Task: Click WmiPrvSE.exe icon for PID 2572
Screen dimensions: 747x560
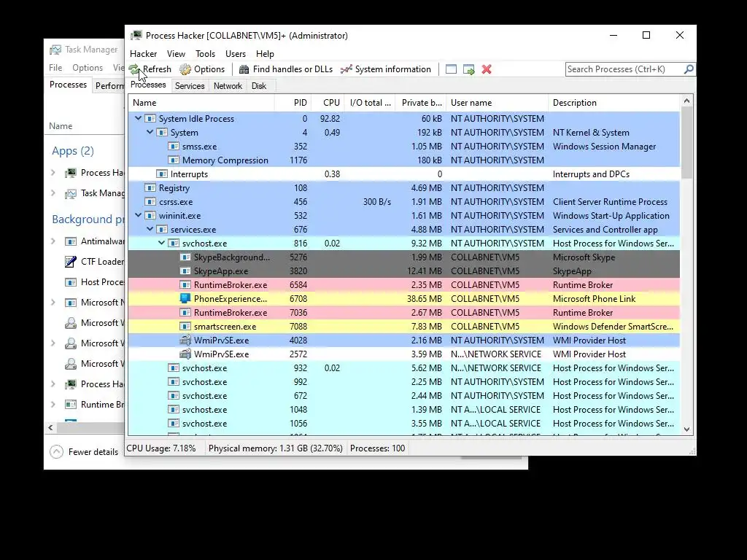Action: (185, 354)
